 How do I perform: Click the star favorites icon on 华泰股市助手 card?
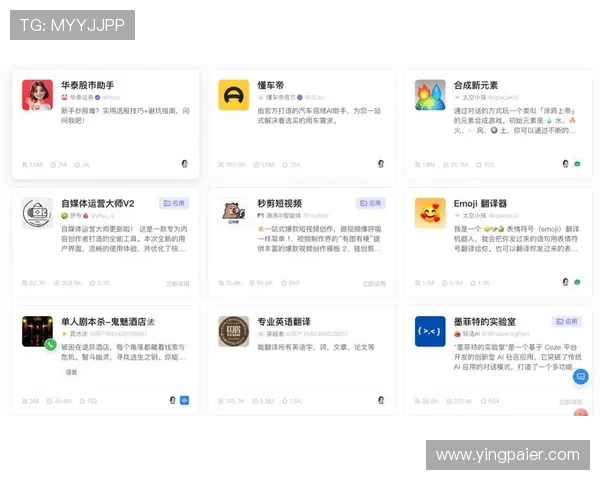click(x=77, y=165)
